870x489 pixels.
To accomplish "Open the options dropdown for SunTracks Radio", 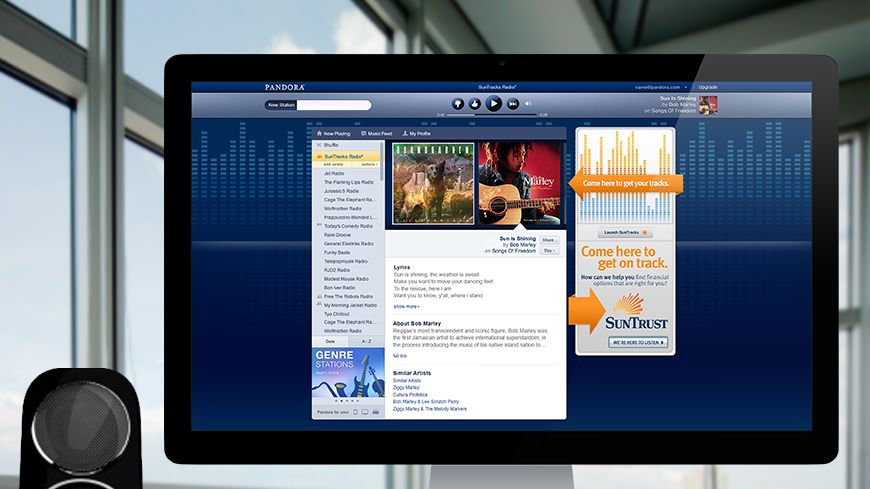I will (x=369, y=165).
